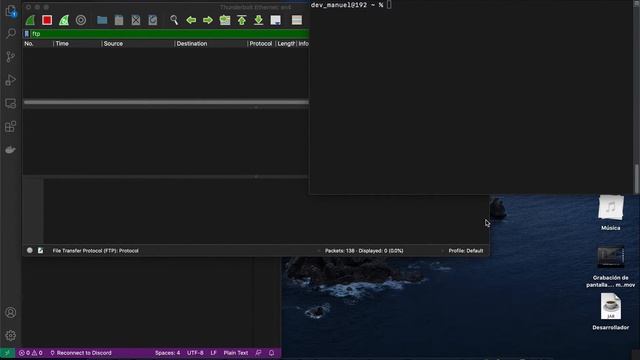Sort packets by the Protocol column
The height and width of the screenshot is (360, 640).
click(x=261, y=44)
